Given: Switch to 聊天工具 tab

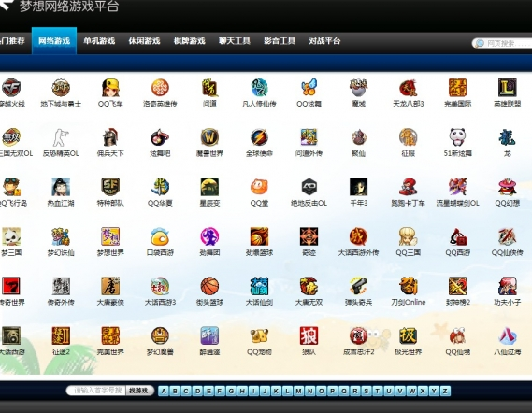Looking at the screenshot, I should click(235, 41).
